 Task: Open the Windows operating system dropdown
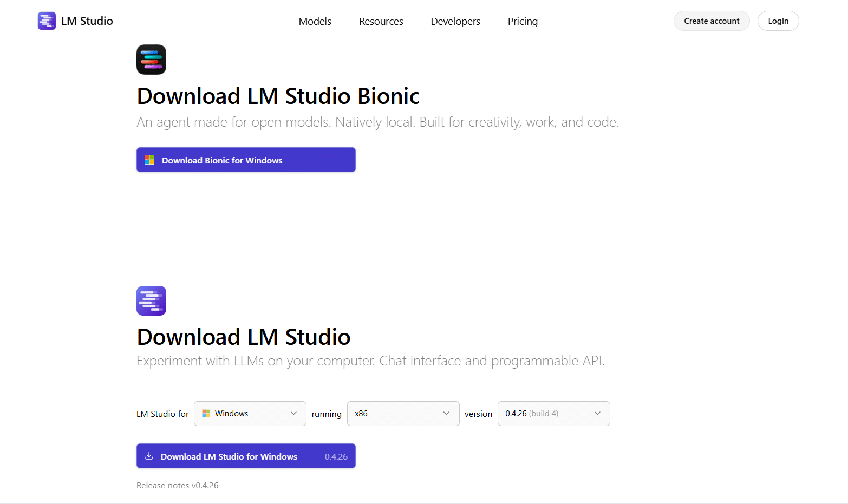pyautogui.click(x=250, y=414)
